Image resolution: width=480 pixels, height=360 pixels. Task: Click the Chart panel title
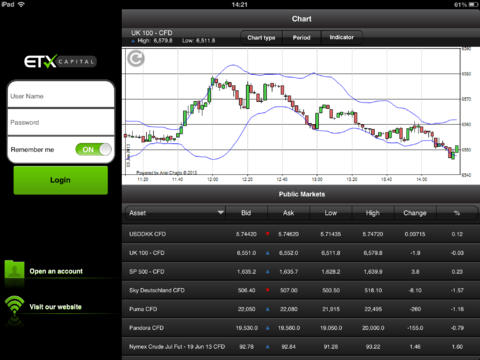click(x=302, y=19)
